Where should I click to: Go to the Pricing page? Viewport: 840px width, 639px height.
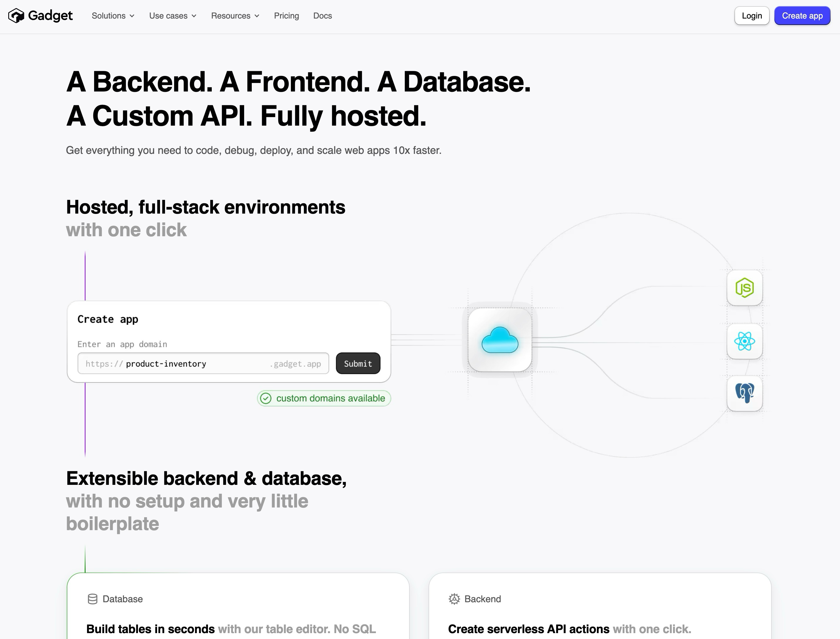point(286,16)
